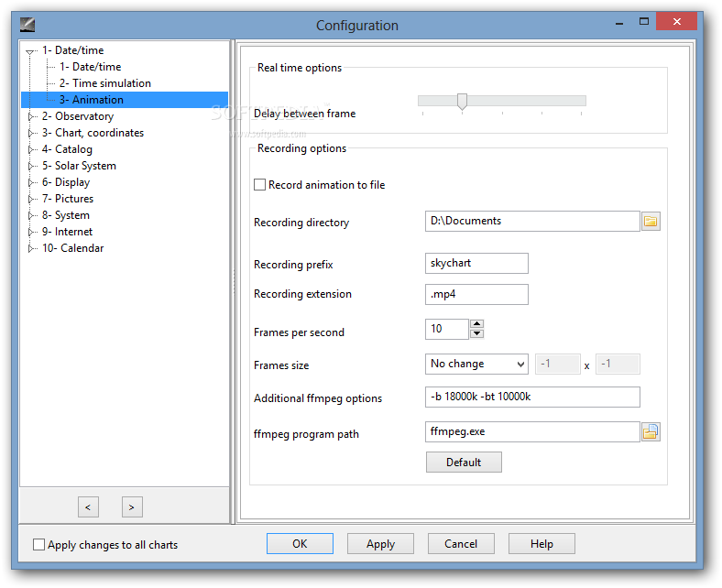Expand the 9- Internet tree node
Image resolution: width=722 pixels, height=588 pixels.
(30, 232)
